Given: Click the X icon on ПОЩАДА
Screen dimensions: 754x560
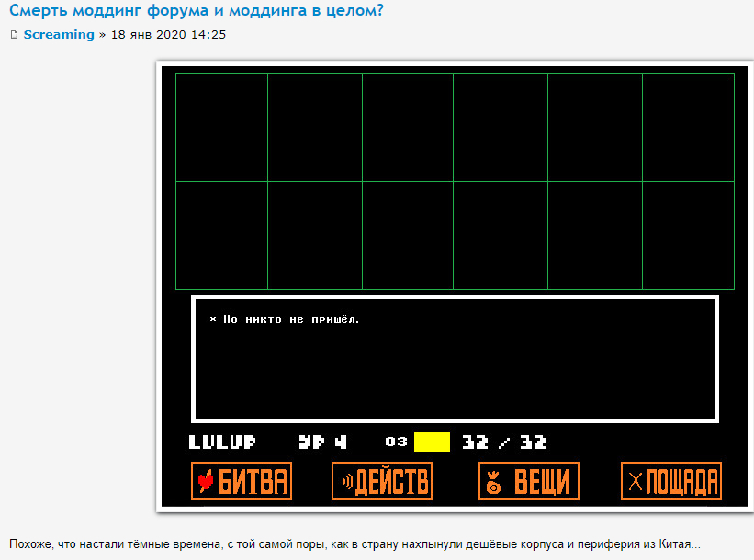Looking at the screenshot, I should pos(636,481).
